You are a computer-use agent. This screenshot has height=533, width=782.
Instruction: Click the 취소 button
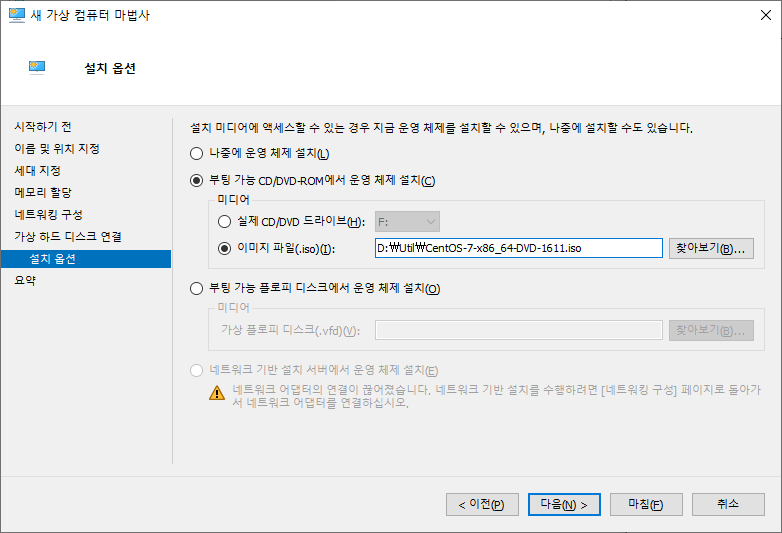[728, 505]
